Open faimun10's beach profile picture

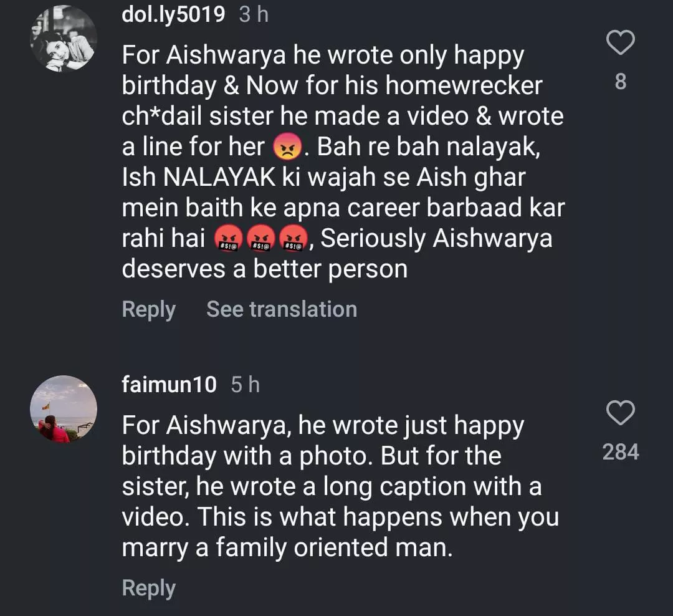point(64,409)
